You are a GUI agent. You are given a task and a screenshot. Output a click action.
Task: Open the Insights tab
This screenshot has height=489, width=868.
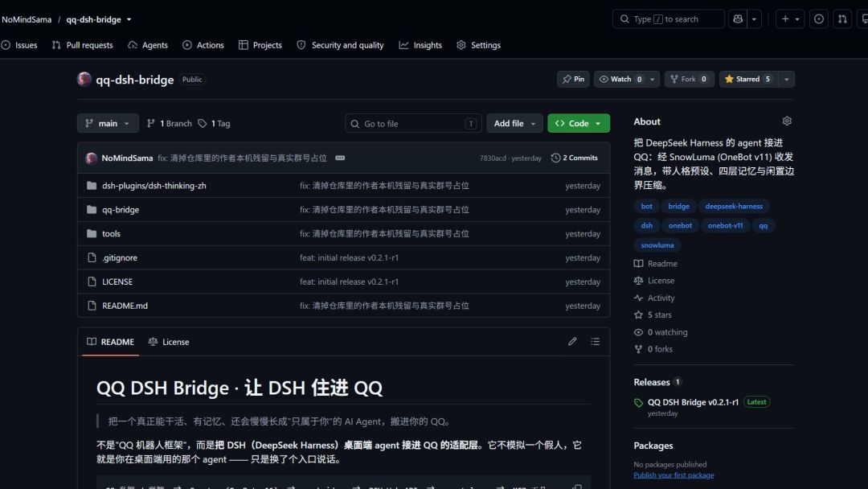tap(420, 45)
